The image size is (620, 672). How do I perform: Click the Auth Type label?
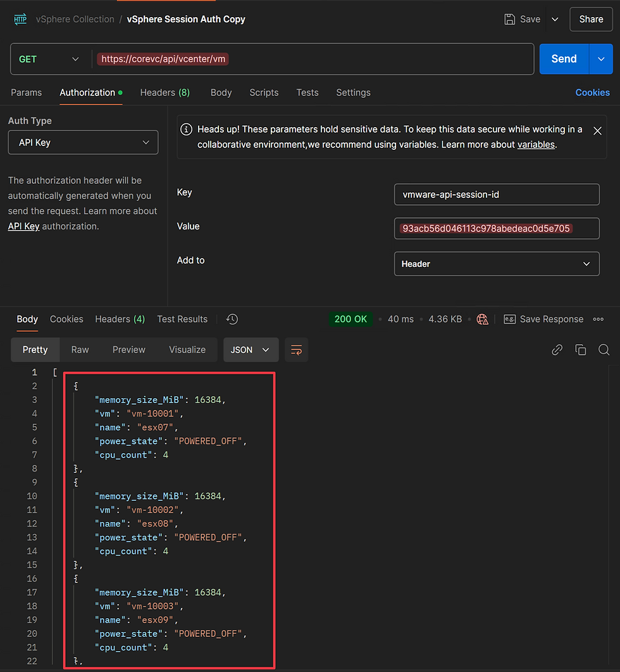30,121
